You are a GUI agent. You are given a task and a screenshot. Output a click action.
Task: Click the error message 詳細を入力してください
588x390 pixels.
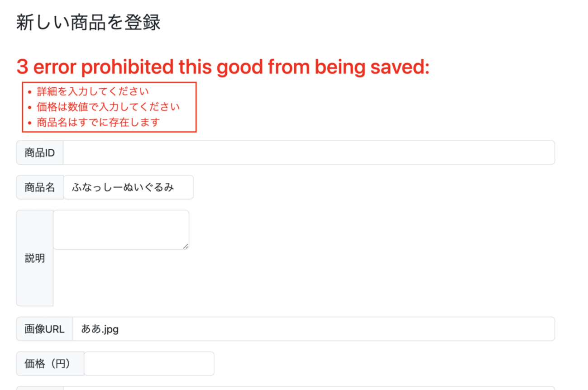point(93,92)
